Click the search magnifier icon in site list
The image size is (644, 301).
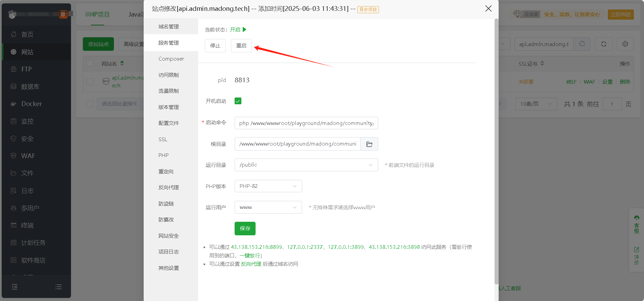click(x=582, y=44)
